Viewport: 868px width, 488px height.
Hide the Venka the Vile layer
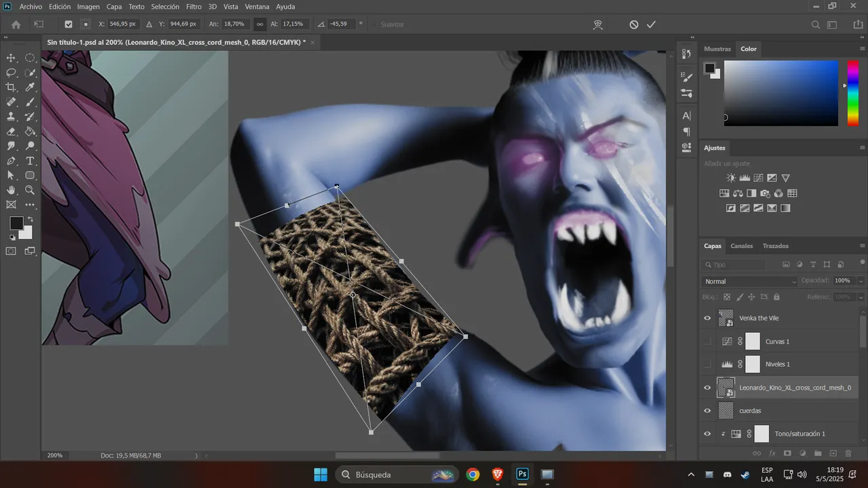pos(707,318)
